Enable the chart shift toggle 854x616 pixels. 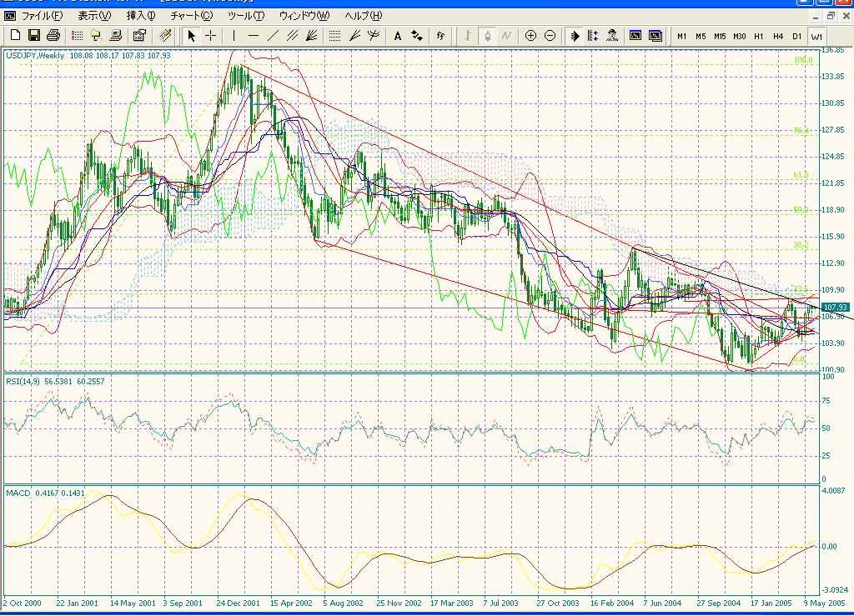point(593,35)
